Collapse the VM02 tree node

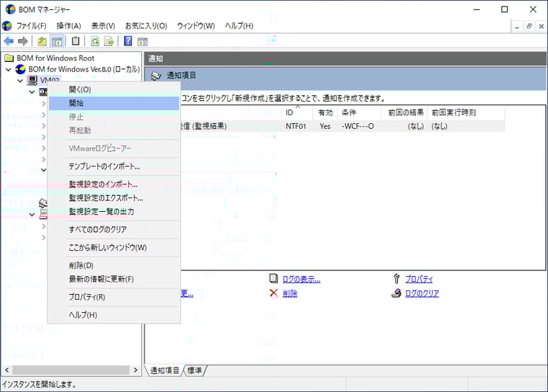[x=20, y=81]
